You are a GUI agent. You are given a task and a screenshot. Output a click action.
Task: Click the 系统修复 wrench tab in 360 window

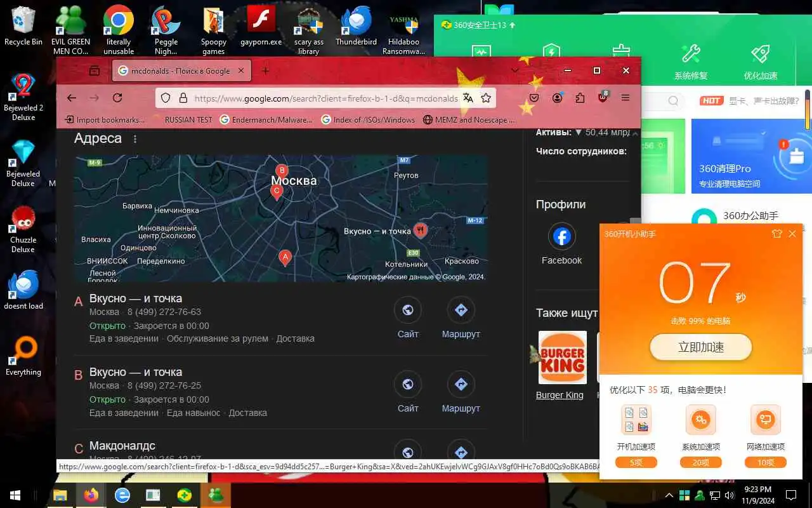click(691, 62)
